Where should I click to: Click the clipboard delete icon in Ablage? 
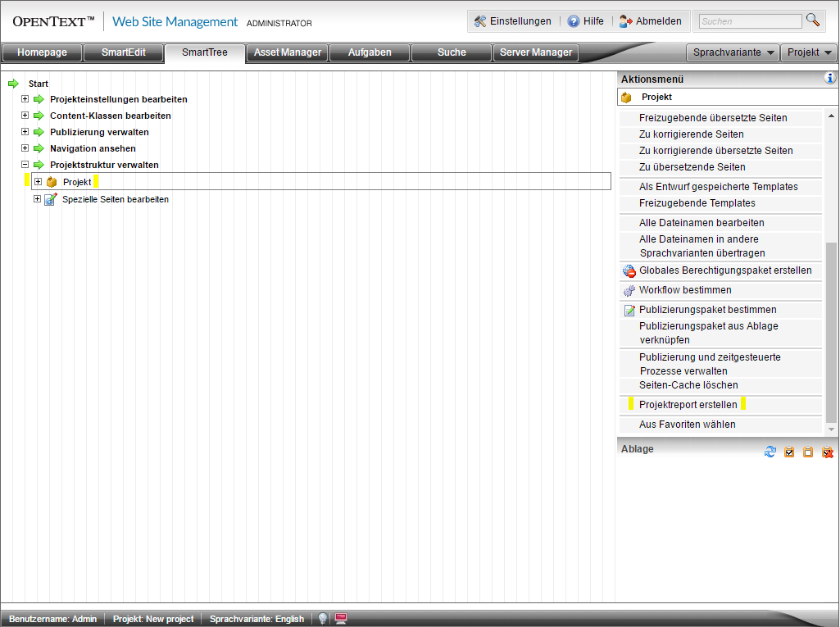(x=828, y=452)
